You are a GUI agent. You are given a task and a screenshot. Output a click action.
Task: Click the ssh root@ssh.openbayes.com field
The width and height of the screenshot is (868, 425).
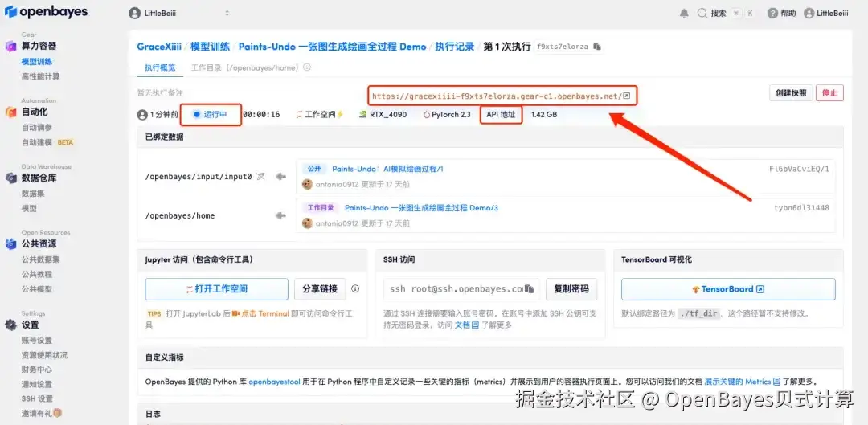(461, 289)
